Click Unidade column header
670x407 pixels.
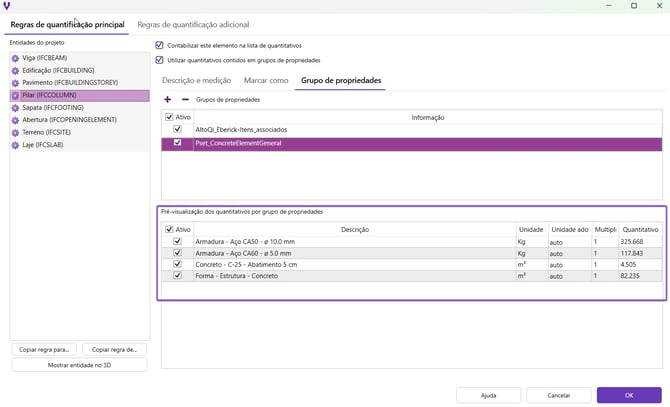pyautogui.click(x=531, y=230)
